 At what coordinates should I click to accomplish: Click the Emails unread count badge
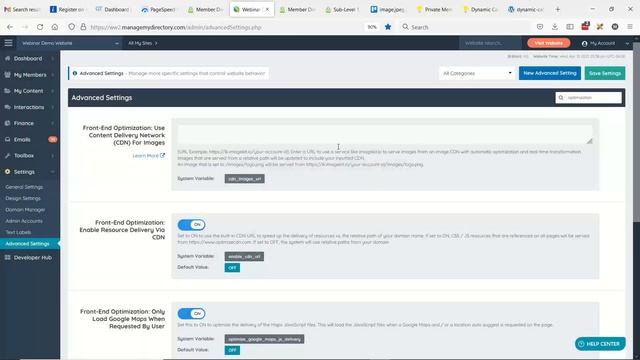pos(53,139)
